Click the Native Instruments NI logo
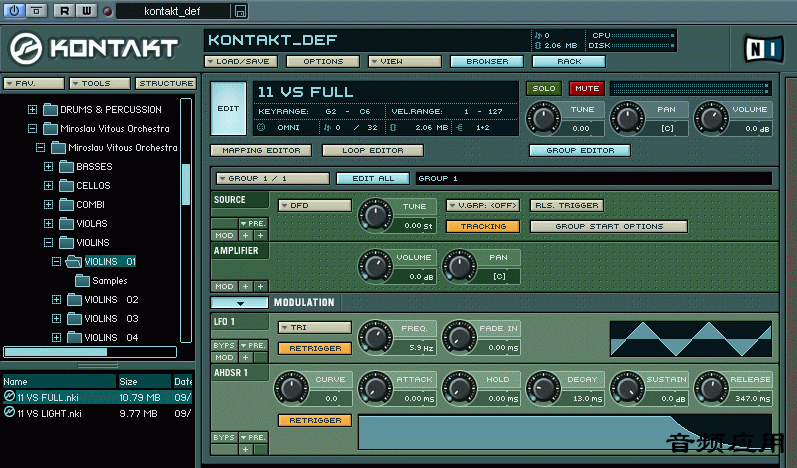The width and height of the screenshot is (797, 468). pos(763,49)
